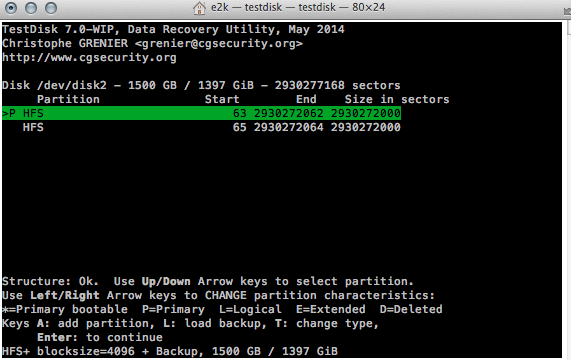Click 'D=Deleted' legend text
The width and height of the screenshot is (571, 360).
[x=411, y=309]
